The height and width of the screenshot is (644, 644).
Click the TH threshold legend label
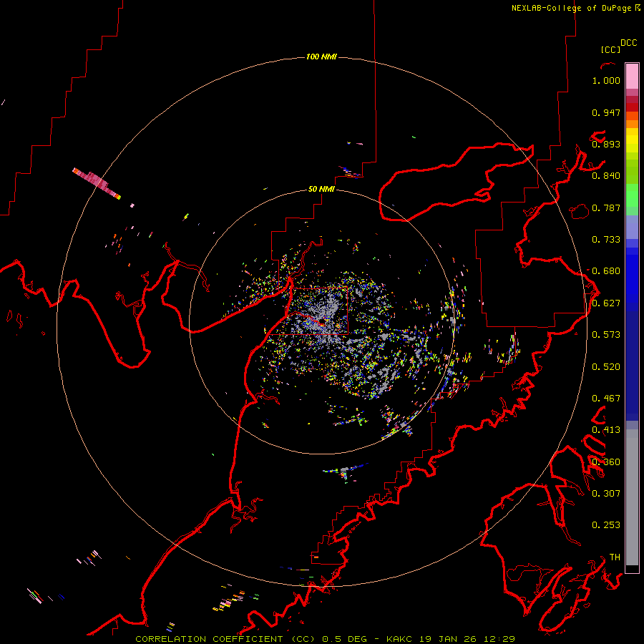[615, 557]
